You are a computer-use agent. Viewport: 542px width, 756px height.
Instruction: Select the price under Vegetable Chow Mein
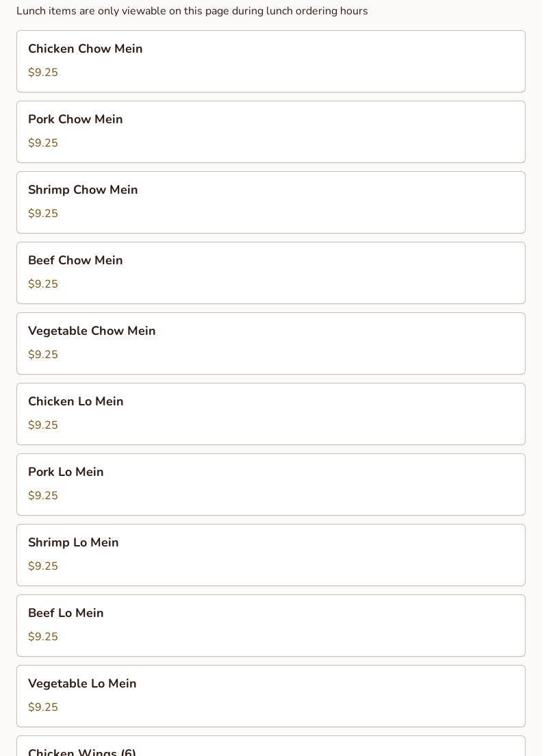pos(43,355)
